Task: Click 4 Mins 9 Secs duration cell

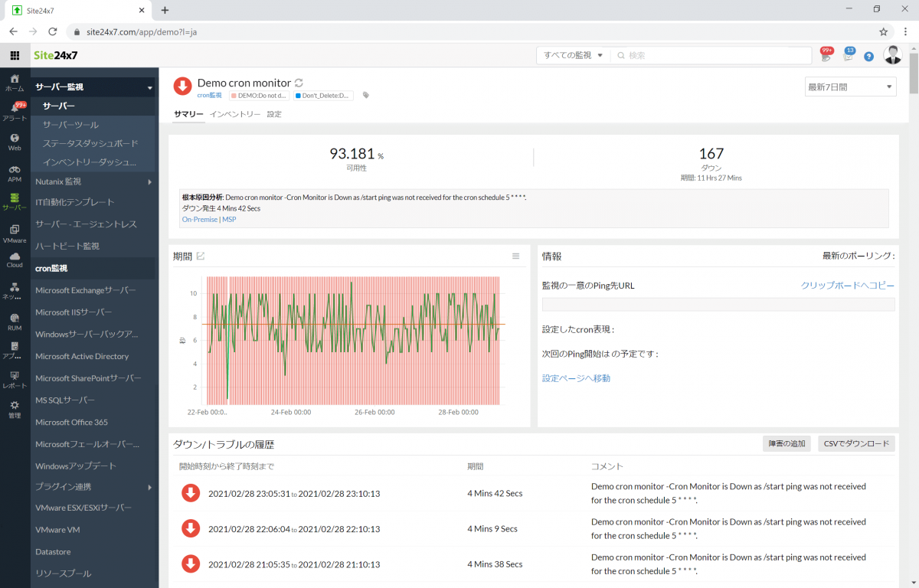Action: click(x=492, y=528)
